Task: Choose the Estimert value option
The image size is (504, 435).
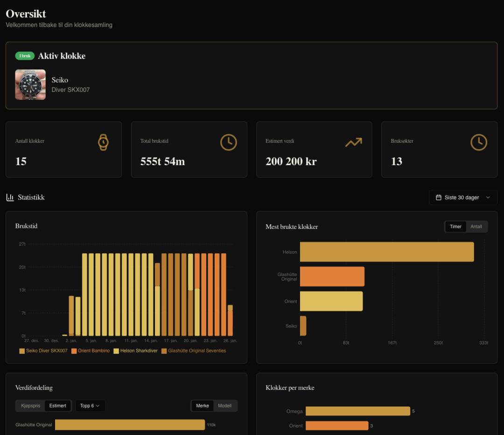Action: 57,406
